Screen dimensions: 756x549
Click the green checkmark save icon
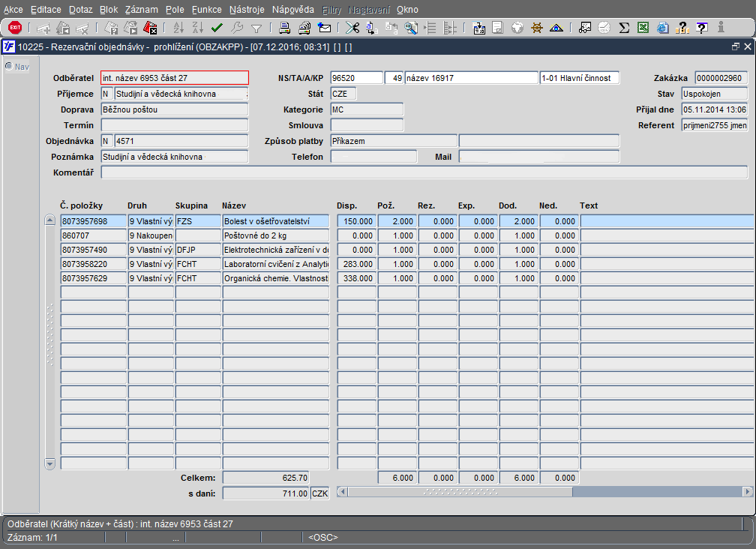217,28
